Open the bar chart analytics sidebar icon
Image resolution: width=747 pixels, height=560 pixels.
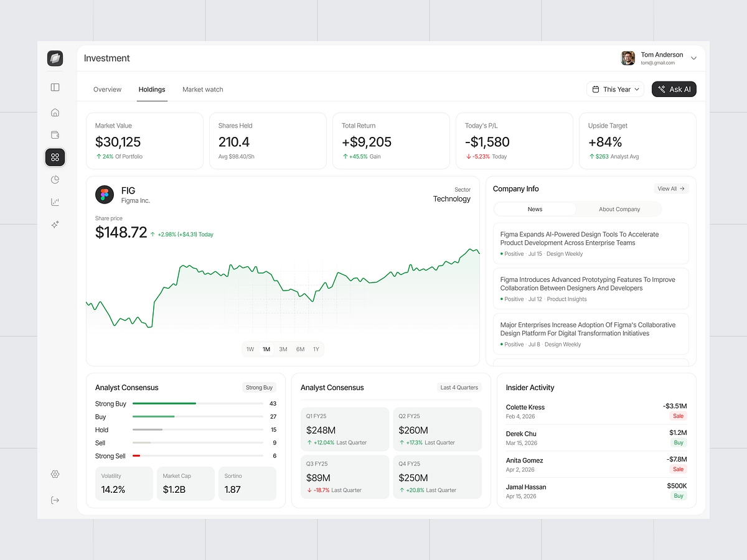click(55, 202)
